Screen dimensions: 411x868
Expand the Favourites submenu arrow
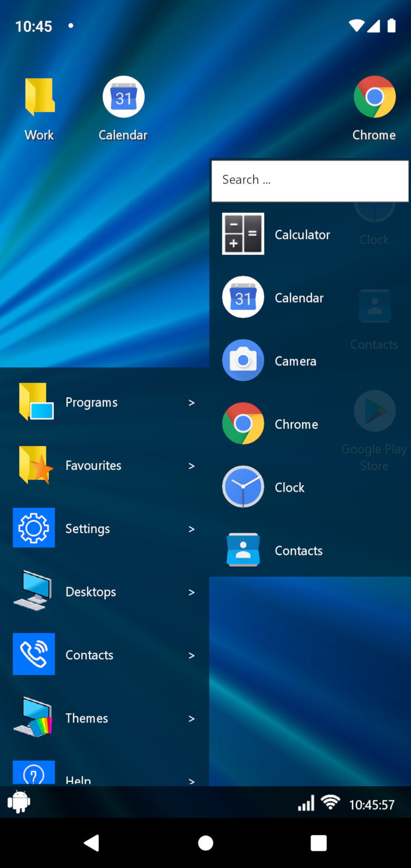(x=192, y=466)
